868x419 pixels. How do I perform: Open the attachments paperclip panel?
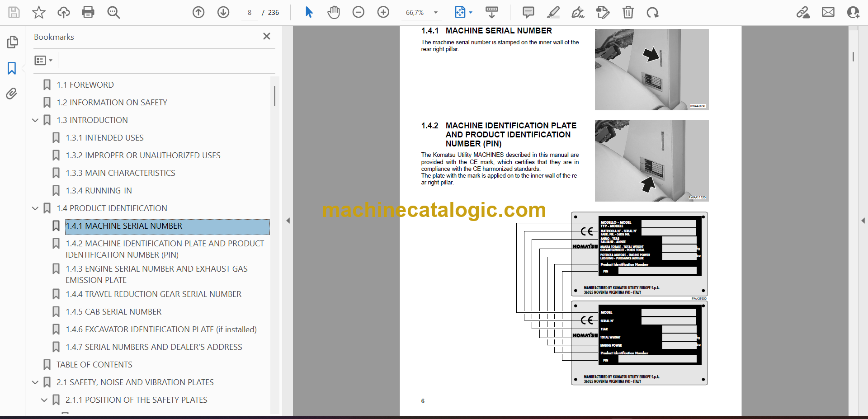point(12,94)
